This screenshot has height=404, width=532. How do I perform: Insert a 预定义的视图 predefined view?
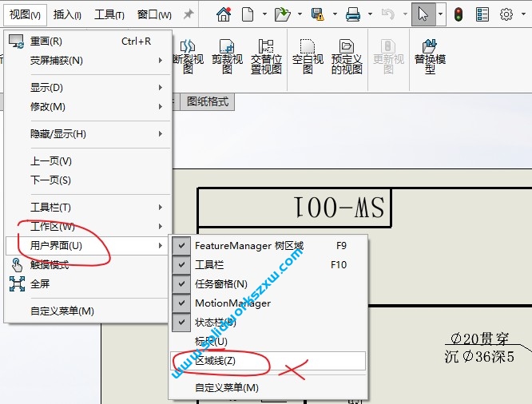click(347, 57)
